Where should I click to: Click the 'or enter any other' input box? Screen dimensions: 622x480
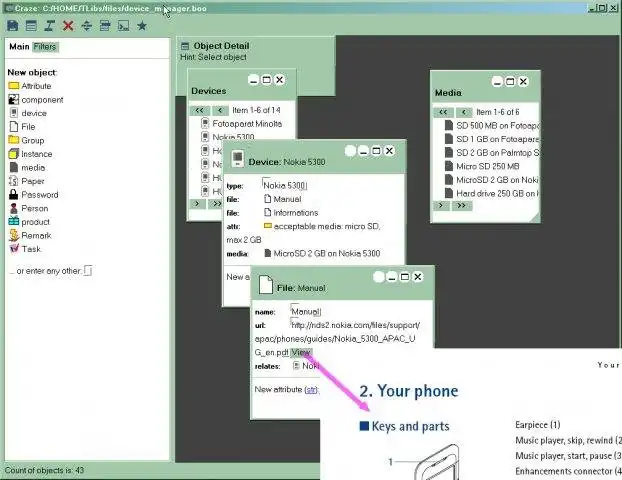tap(88, 271)
